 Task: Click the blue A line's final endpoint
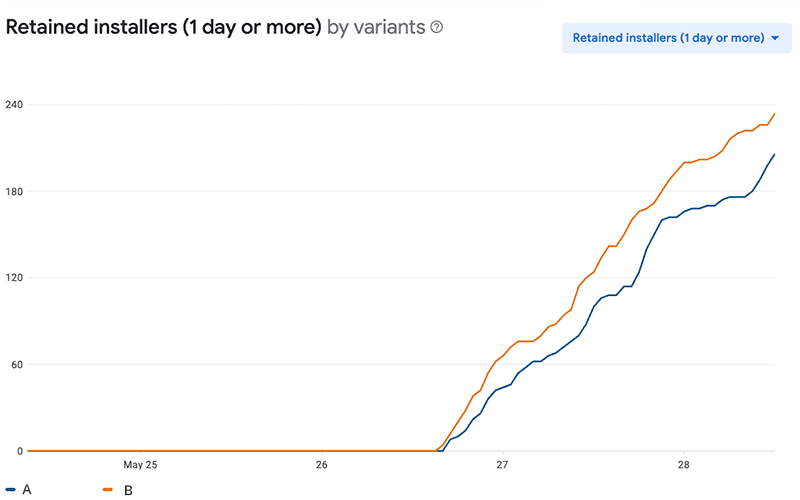point(775,154)
